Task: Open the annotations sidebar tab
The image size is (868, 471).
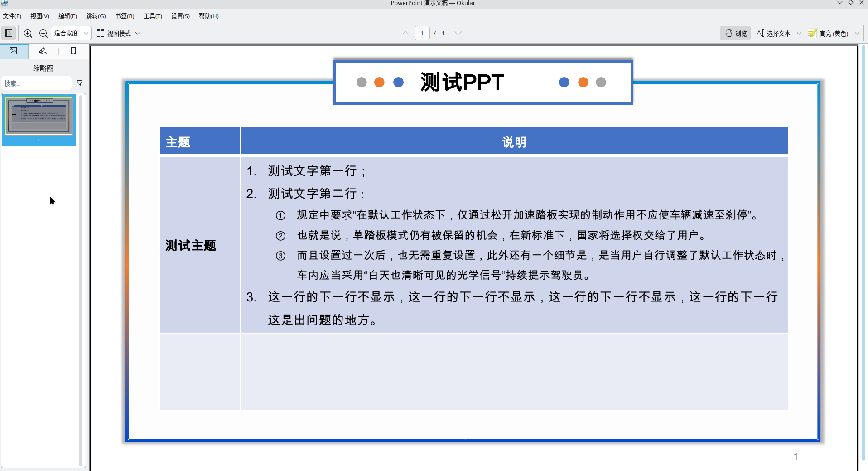Action: [x=43, y=51]
